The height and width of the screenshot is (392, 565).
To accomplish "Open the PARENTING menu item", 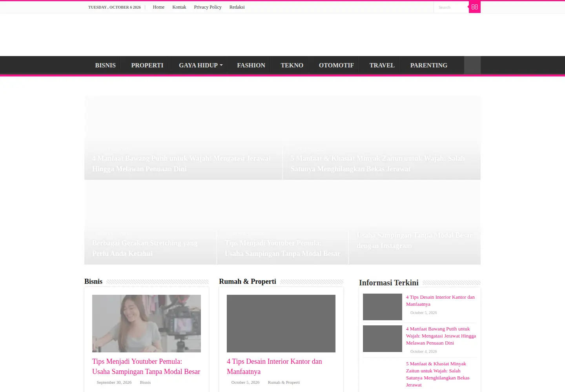I will [428, 65].
